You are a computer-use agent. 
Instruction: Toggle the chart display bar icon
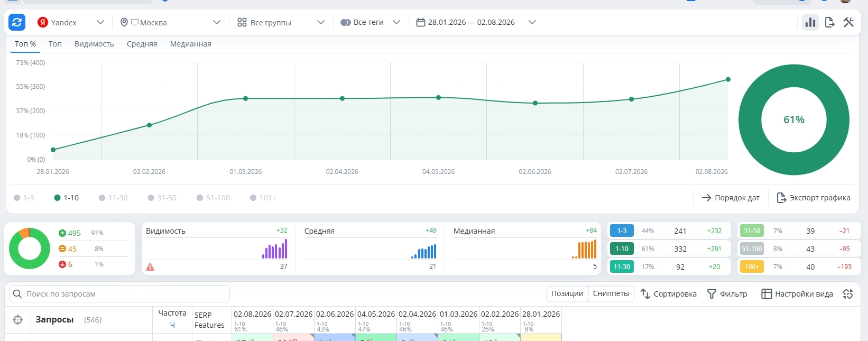click(810, 22)
